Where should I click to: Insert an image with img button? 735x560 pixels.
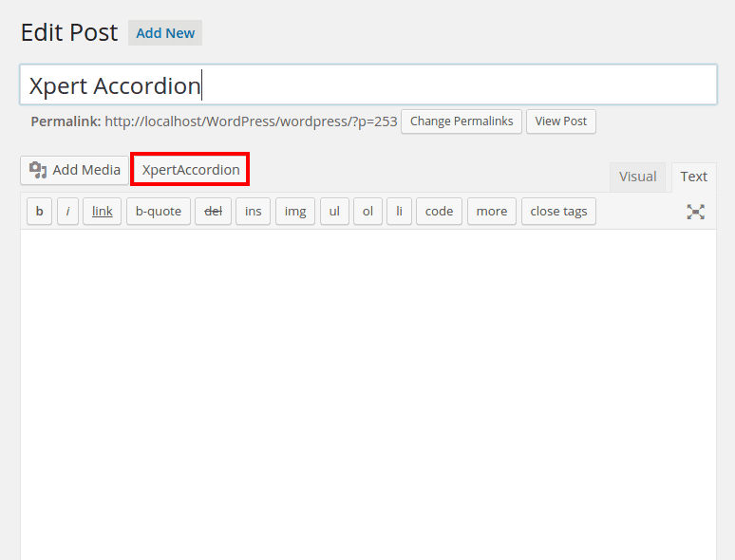(295, 211)
